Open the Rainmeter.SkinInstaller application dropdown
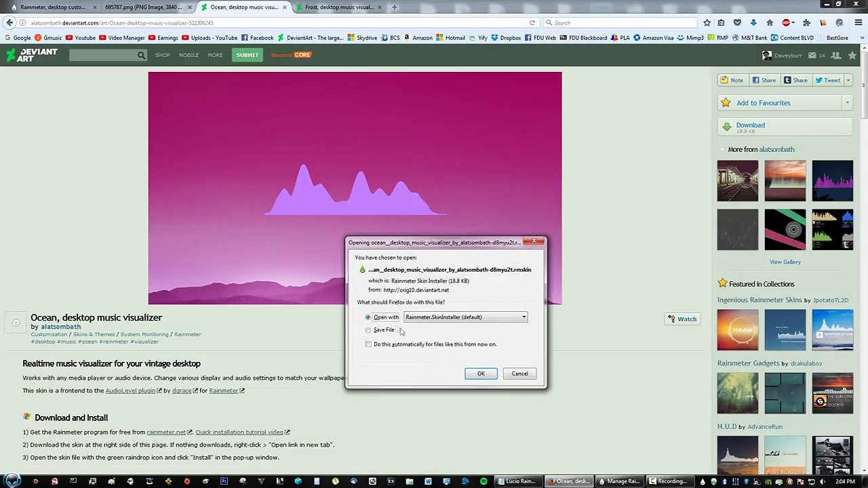The width and height of the screenshot is (868, 488). (x=465, y=317)
